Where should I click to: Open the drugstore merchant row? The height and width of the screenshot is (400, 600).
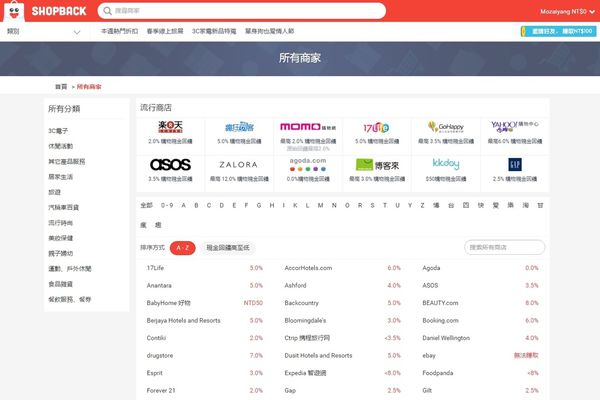205,356
